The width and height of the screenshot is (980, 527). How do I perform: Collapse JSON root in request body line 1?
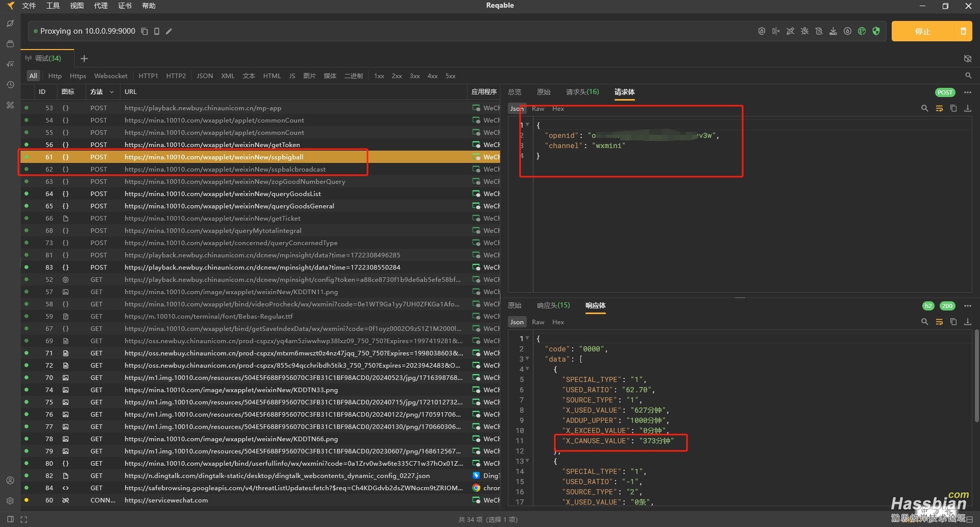click(x=527, y=125)
